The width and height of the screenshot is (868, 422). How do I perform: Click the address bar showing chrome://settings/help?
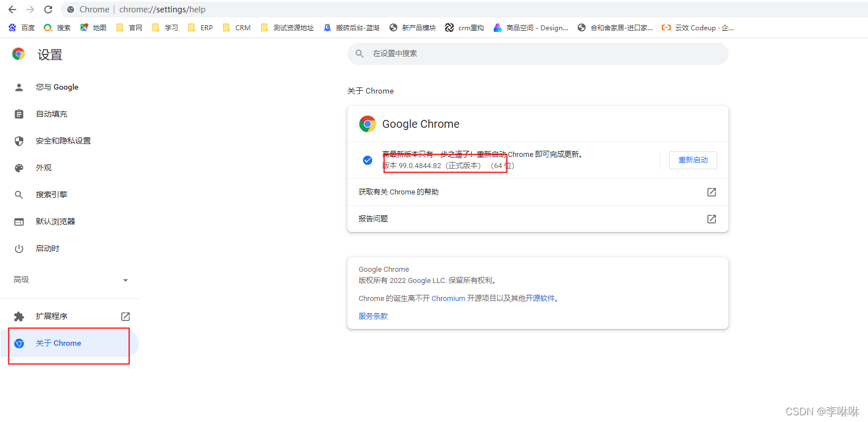[464, 10]
